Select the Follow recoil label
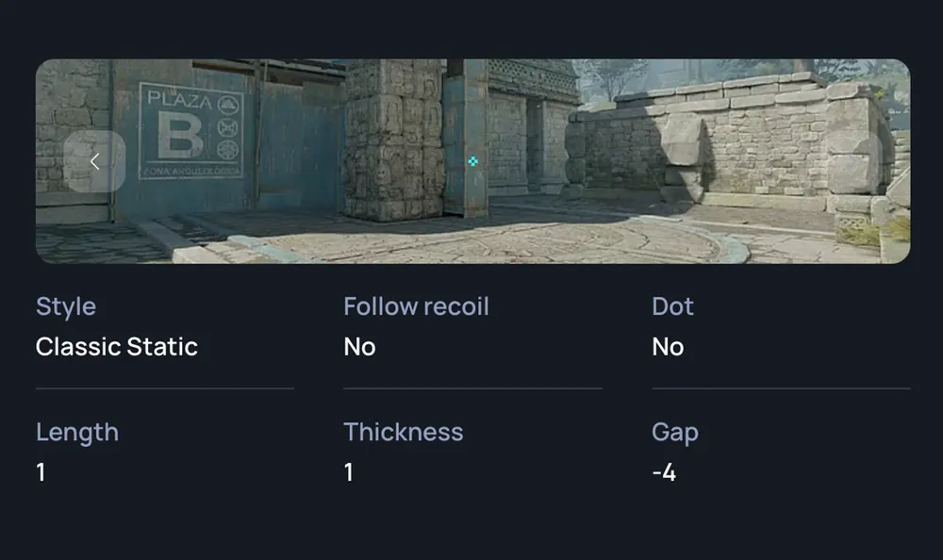Screen dimensions: 943x560 coord(416,306)
